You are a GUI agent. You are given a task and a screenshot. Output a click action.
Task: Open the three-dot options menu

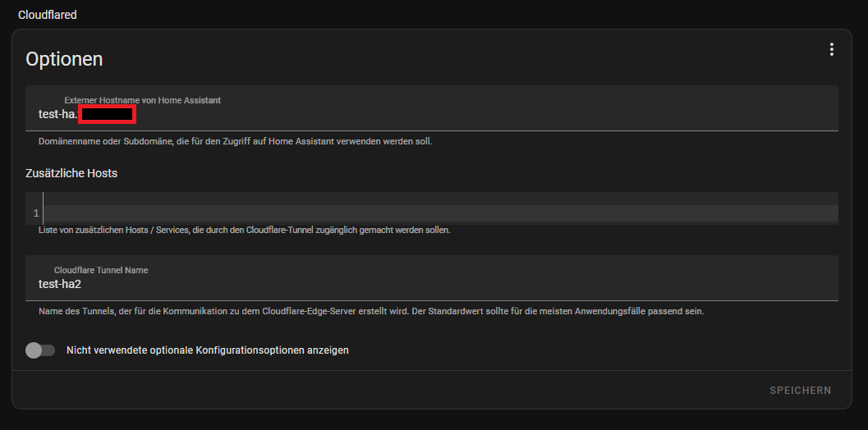831,50
